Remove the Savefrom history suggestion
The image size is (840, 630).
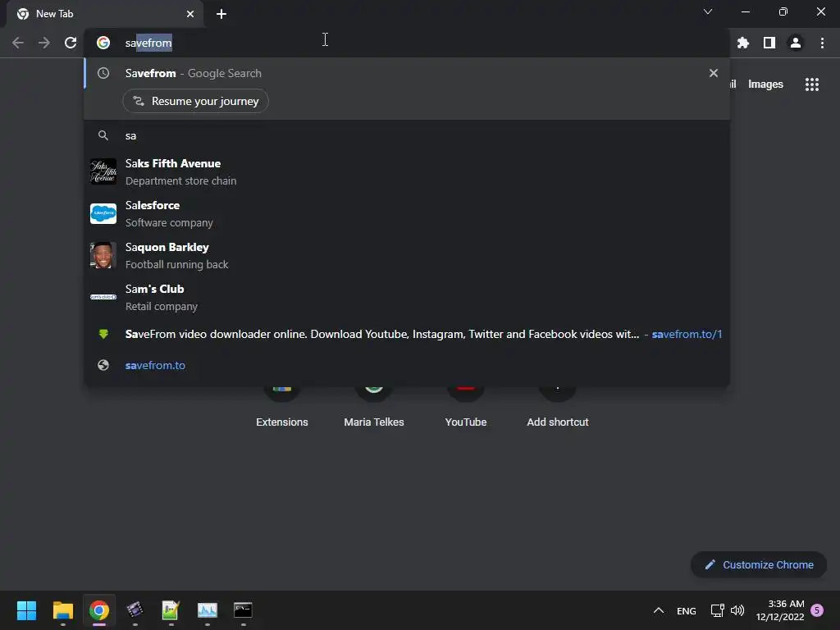(x=714, y=73)
